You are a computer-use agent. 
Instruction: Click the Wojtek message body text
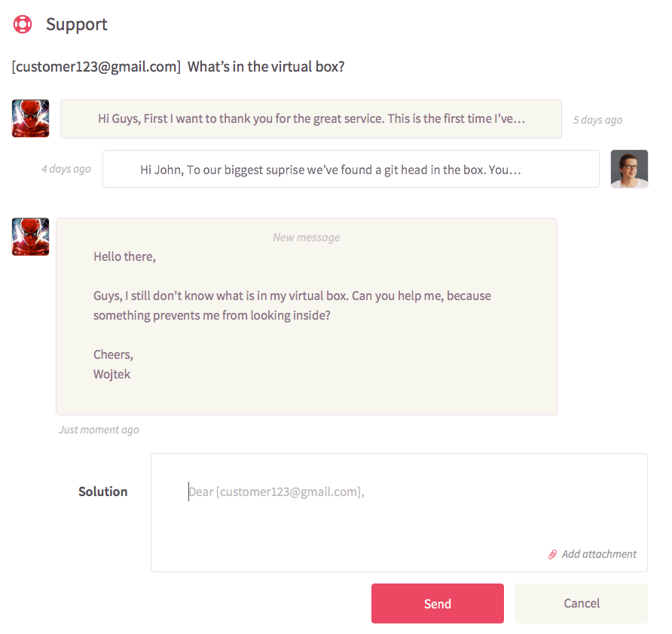click(292, 315)
